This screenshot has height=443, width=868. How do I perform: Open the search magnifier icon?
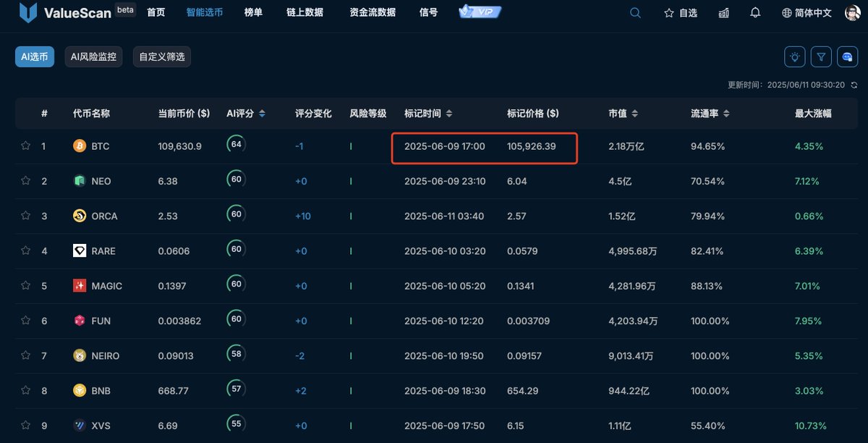point(635,12)
